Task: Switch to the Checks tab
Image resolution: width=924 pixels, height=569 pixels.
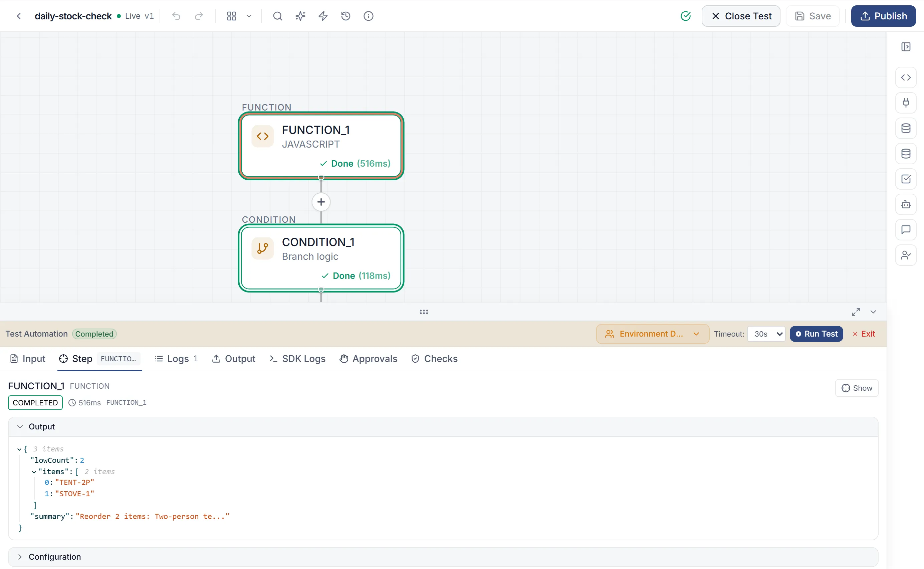Action: click(434, 359)
